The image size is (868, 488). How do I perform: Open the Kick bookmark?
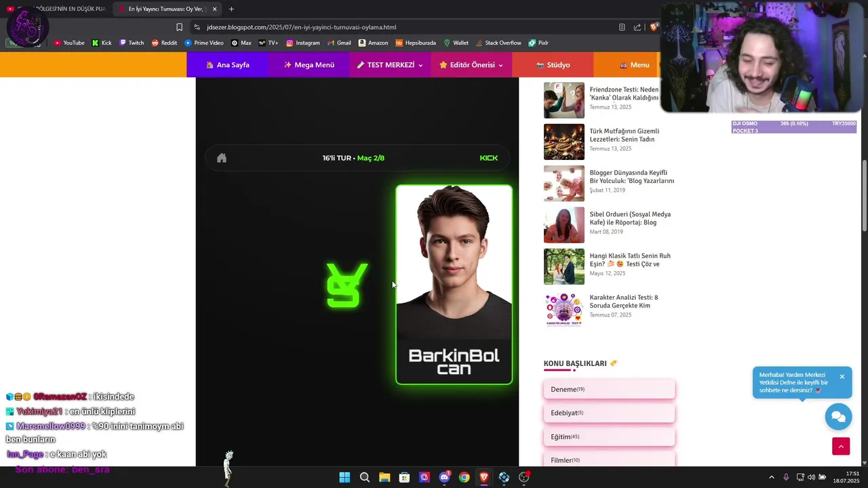[x=102, y=43]
